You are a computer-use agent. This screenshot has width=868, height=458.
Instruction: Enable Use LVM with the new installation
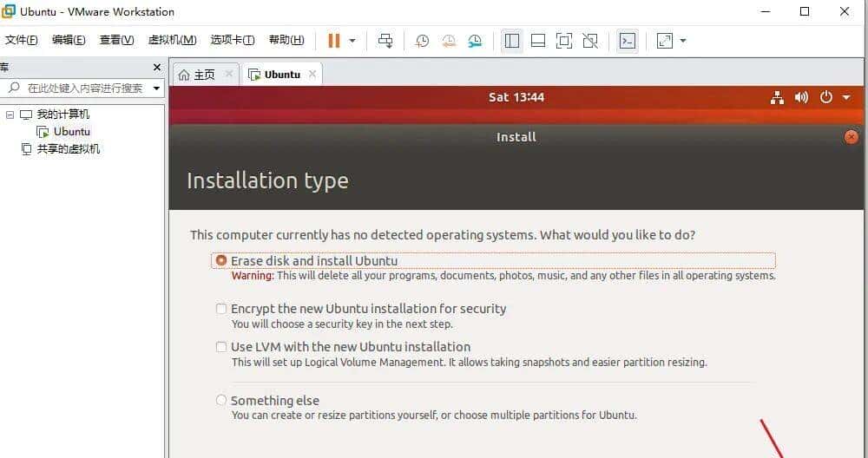(220, 347)
